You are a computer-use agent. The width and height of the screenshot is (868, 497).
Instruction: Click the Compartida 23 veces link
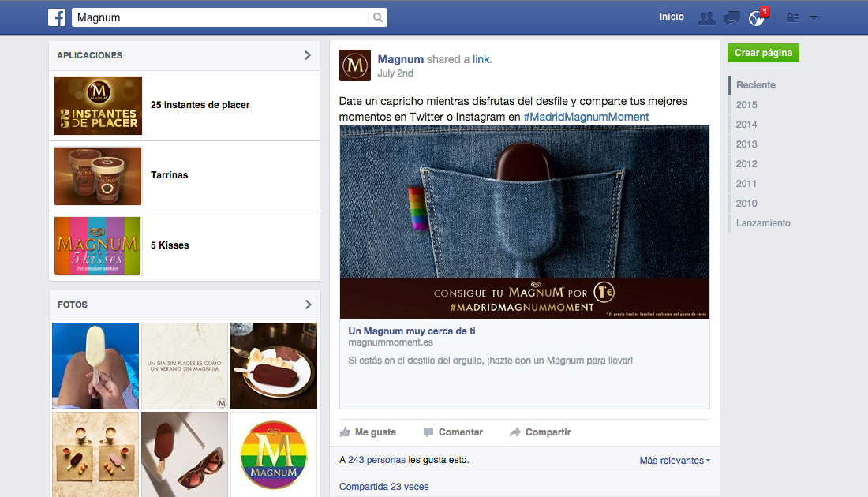pyautogui.click(x=383, y=487)
